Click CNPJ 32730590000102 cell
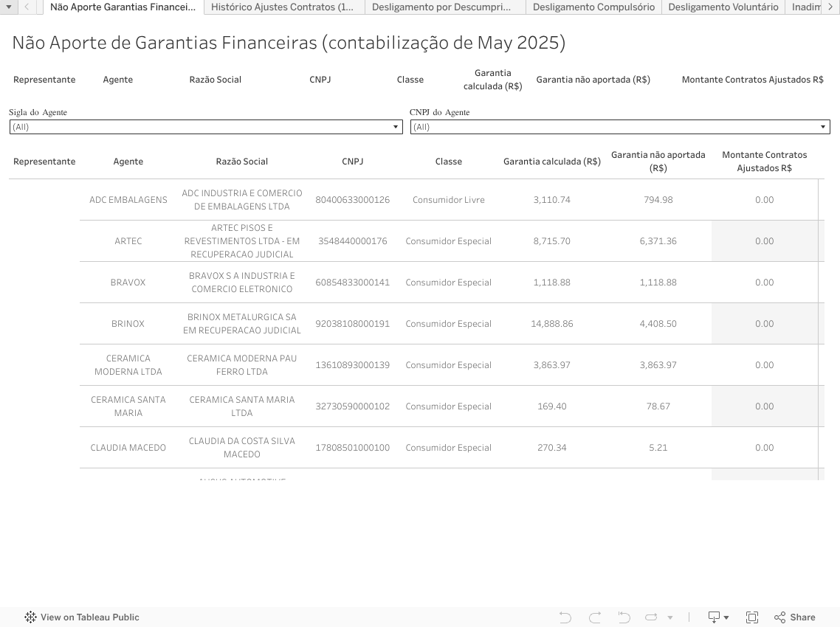Screen dimensions: 840x627 [x=353, y=406]
